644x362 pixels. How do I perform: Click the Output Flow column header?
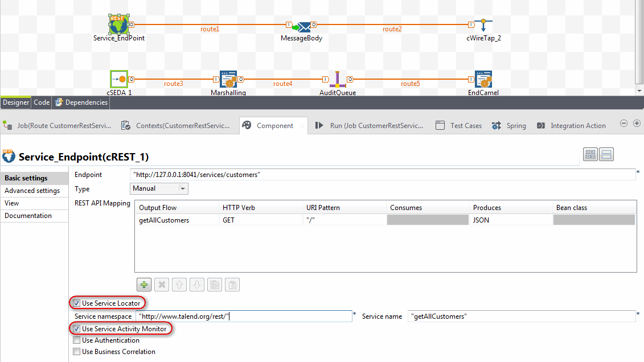(x=177, y=208)
